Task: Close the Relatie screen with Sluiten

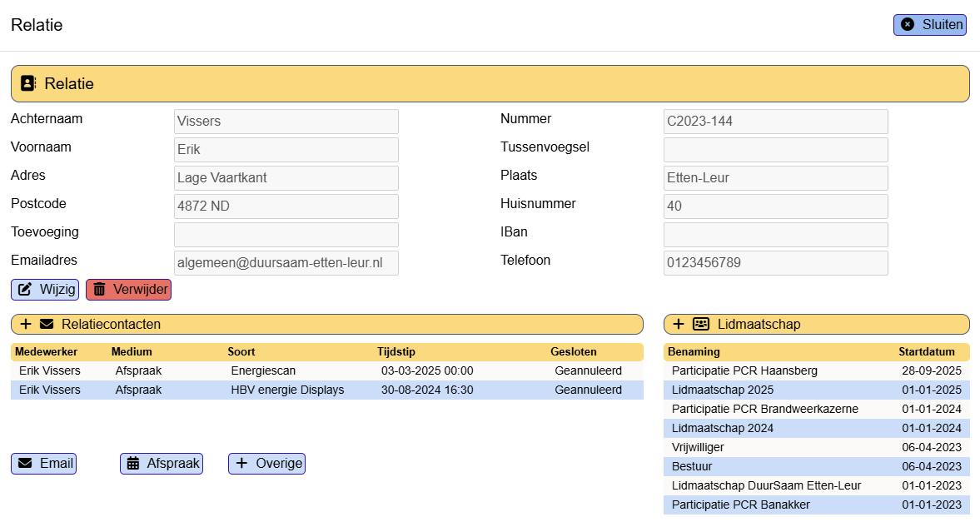Action: [x=929, y=25]
